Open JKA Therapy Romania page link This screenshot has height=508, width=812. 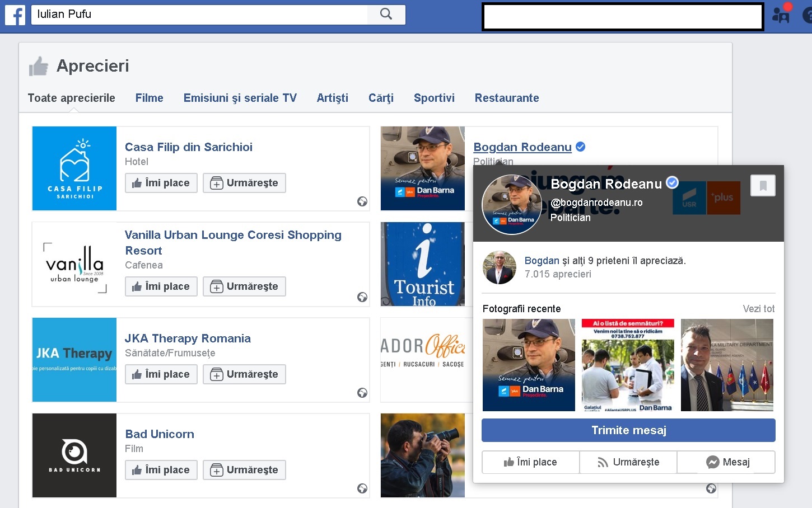188,338
